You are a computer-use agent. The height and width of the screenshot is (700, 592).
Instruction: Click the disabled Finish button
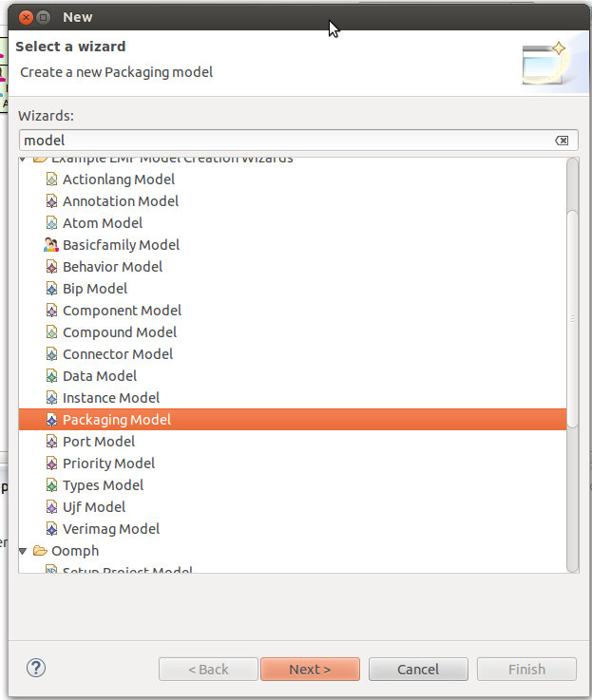click(526, 670)
